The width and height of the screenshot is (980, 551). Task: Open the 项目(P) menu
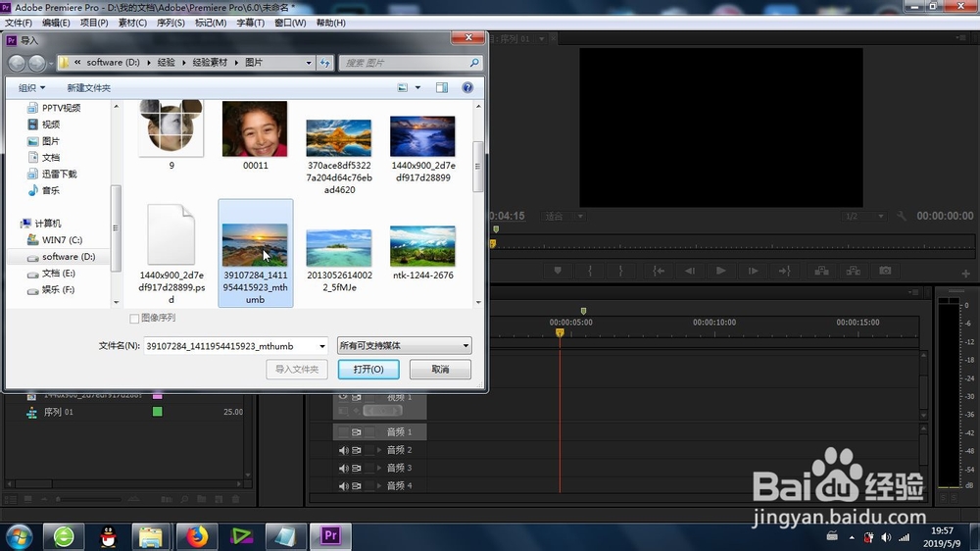(x=94, y=23)
